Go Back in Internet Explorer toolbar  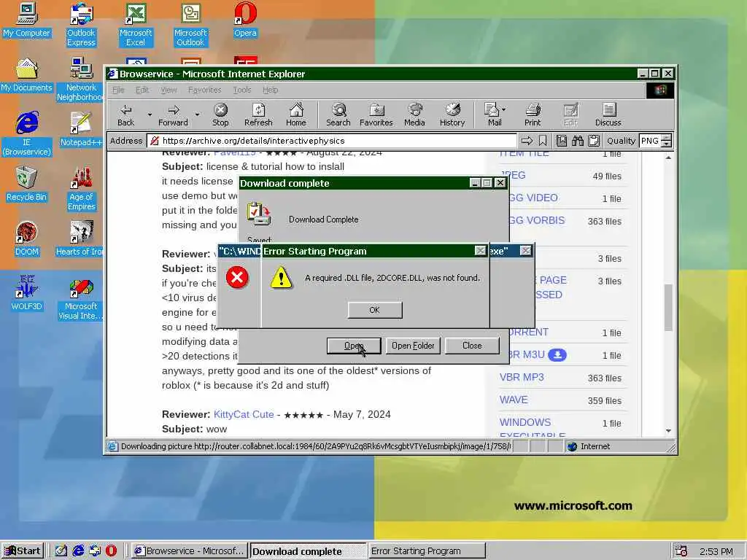coord(125,115)
